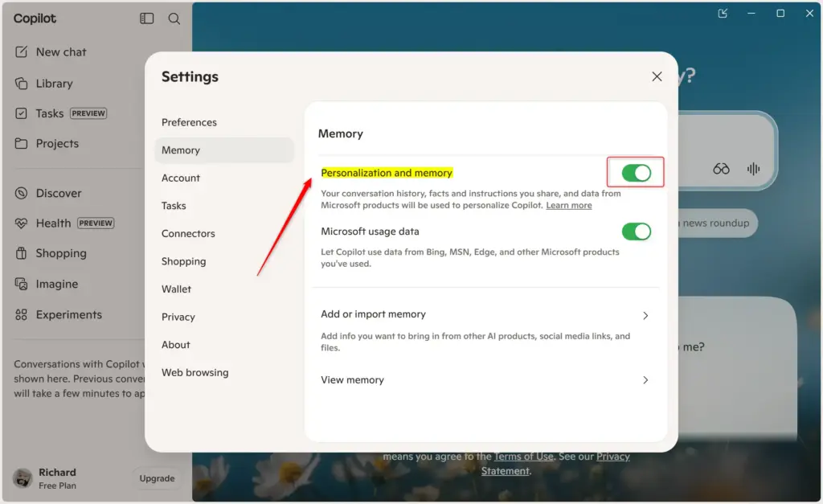
Task: Click the Discover compass icon
Action: coord(21,193)
